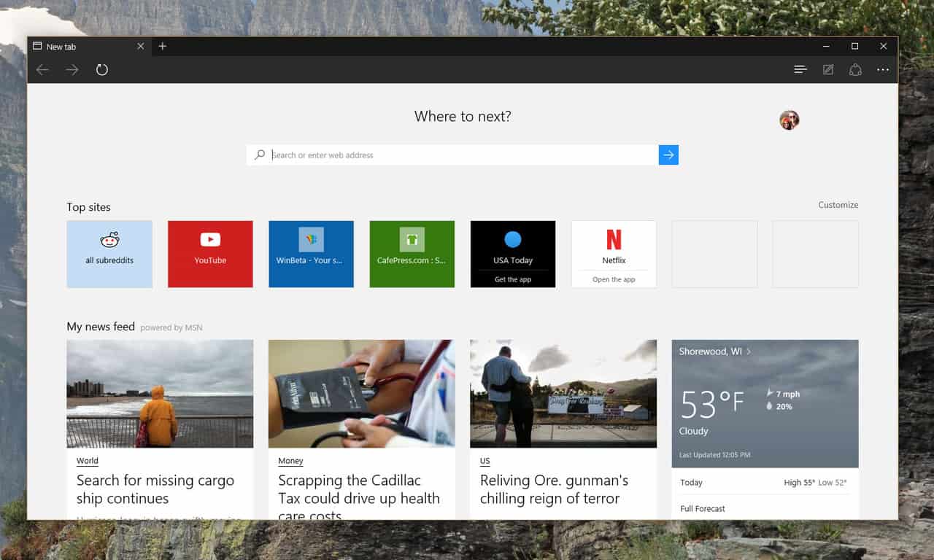Open the YouTube top site tile
Screen dimensions: 934x560
[210, 254]
